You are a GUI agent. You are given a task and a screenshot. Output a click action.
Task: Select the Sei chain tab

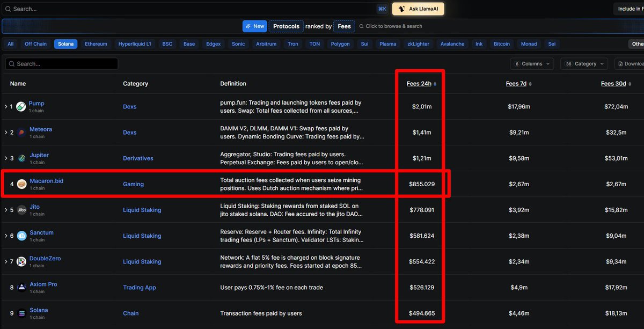click(x=551, y=44)
